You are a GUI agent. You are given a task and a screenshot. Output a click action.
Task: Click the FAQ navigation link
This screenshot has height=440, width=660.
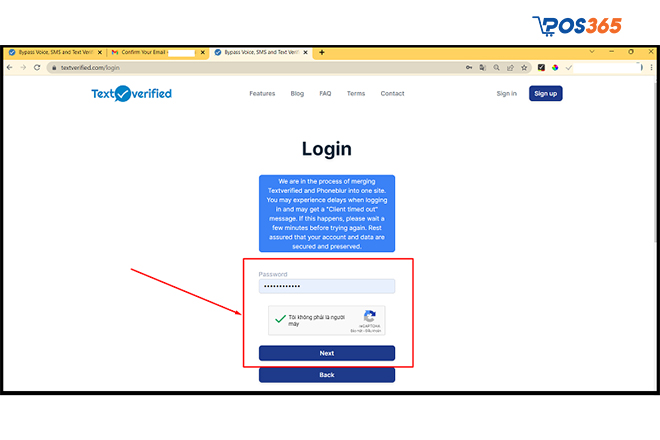pyautogui.click(x=325, y=93)
